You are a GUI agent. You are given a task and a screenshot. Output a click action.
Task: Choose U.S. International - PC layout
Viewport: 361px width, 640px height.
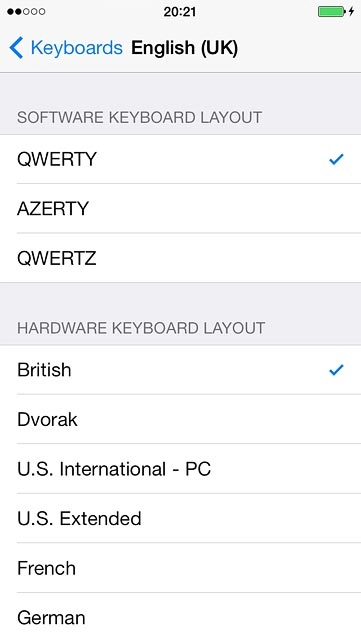(x=180, y=469)
